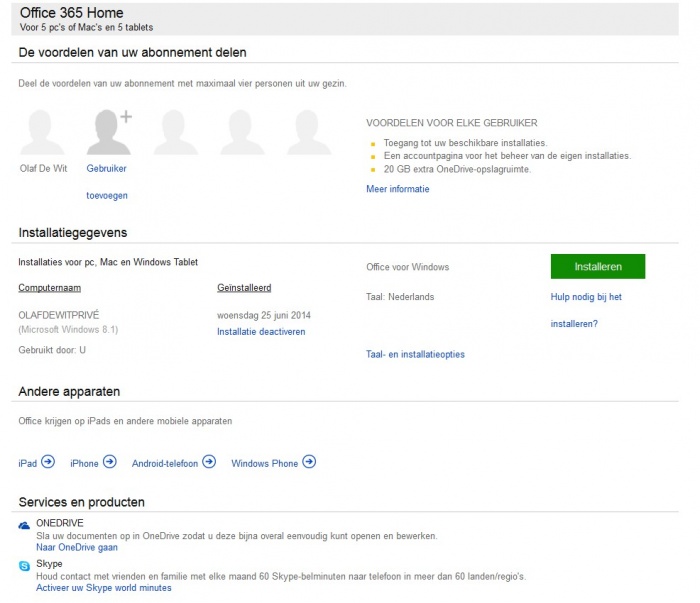
Task: Click the (Microsoft Windows 8.1) text
Action: pos(68,329)
